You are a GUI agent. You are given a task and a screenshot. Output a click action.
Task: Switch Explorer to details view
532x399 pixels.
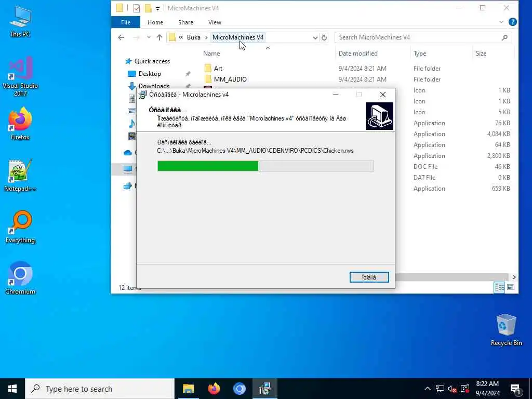point(499,288)
